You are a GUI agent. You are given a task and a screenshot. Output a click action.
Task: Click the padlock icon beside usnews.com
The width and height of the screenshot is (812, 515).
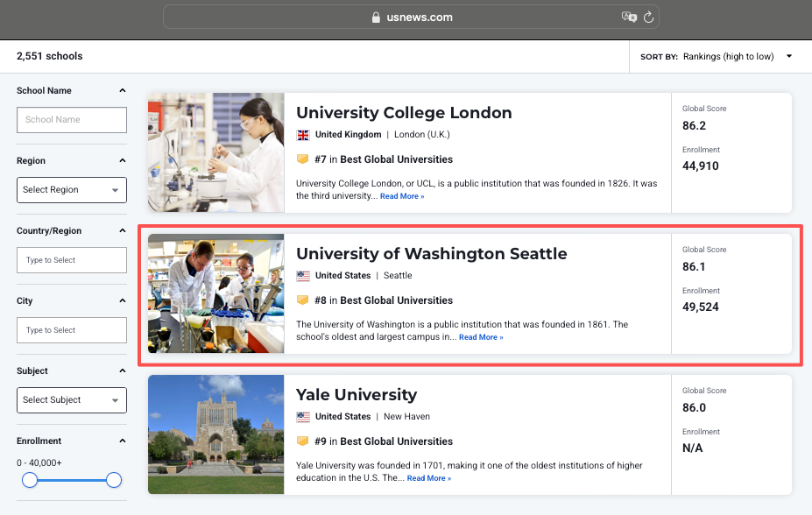(376, 18)
